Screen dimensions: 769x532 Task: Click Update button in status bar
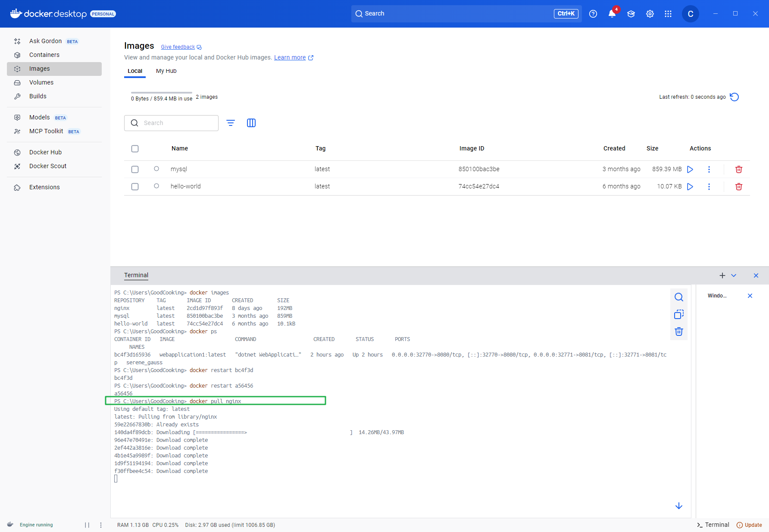[x=749, y=525]
